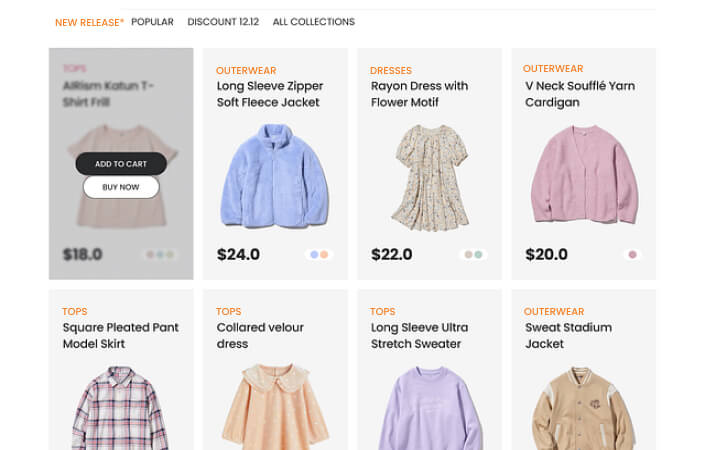Choose the beige color of the Rayon Dress
The height and width of the screenshot is (450, 705).
coord(468,255)
